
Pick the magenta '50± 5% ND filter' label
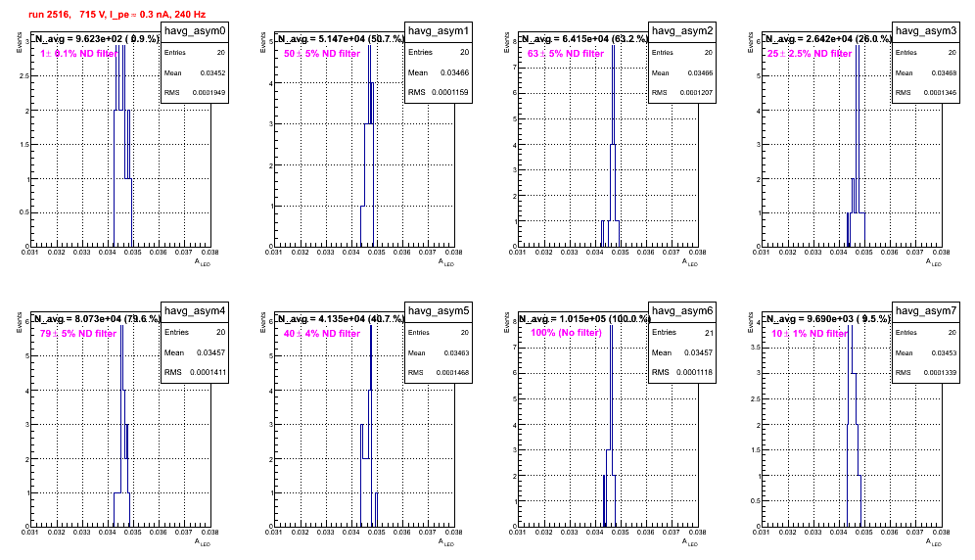click(322, 54)
